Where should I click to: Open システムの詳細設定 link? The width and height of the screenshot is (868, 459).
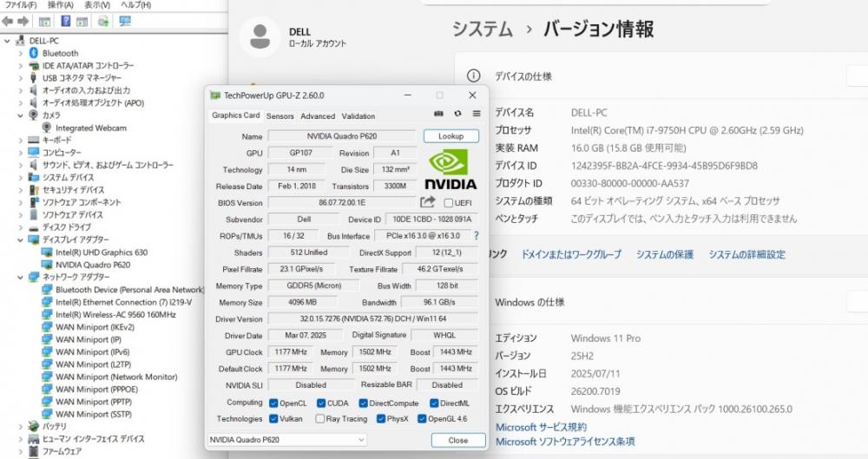tap(747, 255)
